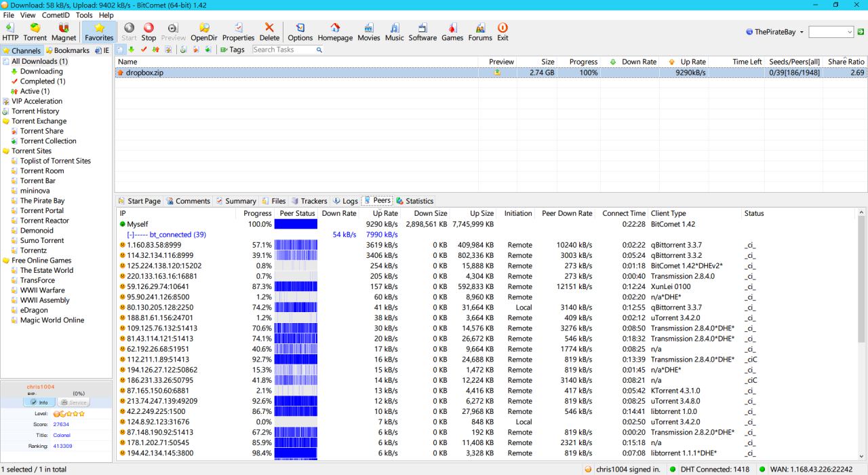The width and height of the screenshot is (868, 475).
Task: Click the Exit toolbar icon
Action: point(502,32)
